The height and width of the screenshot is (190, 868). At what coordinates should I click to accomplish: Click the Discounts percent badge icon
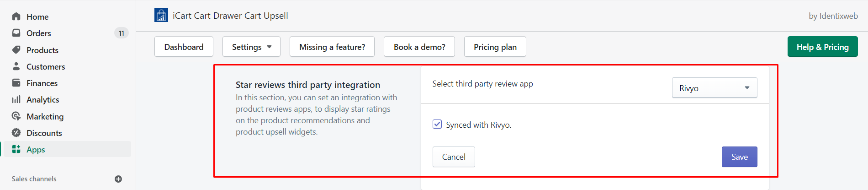point(16,133)
